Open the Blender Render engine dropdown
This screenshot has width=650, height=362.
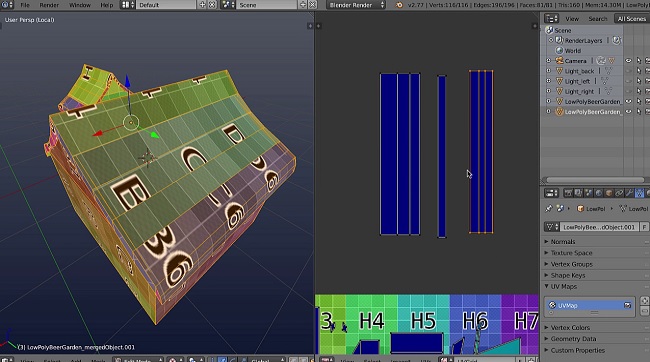357,5
